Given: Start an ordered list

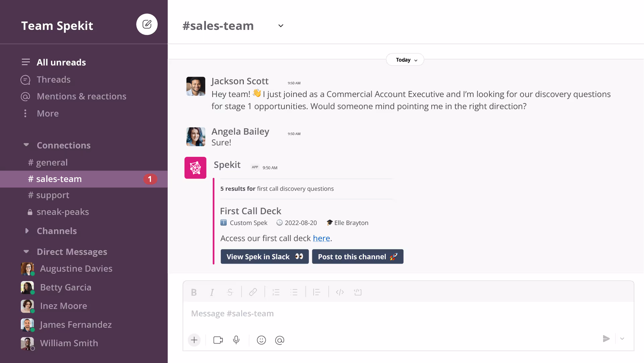Looking at the screenshot, I should click(276, 292).
